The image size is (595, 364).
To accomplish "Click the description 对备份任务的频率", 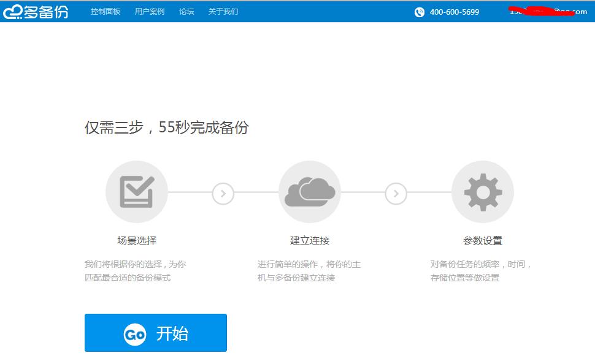I will point(481,271).
